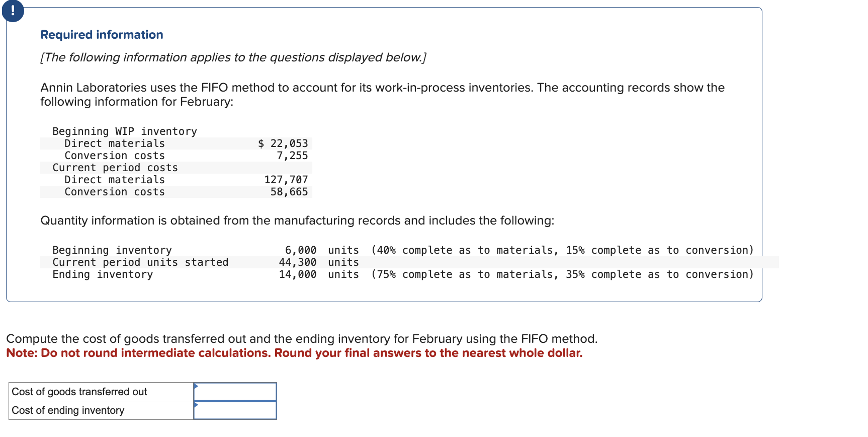This screenshot has width=868, height=437.
Task: Click the 127,707 current direct materials value
Action: (x=286, y=180)
